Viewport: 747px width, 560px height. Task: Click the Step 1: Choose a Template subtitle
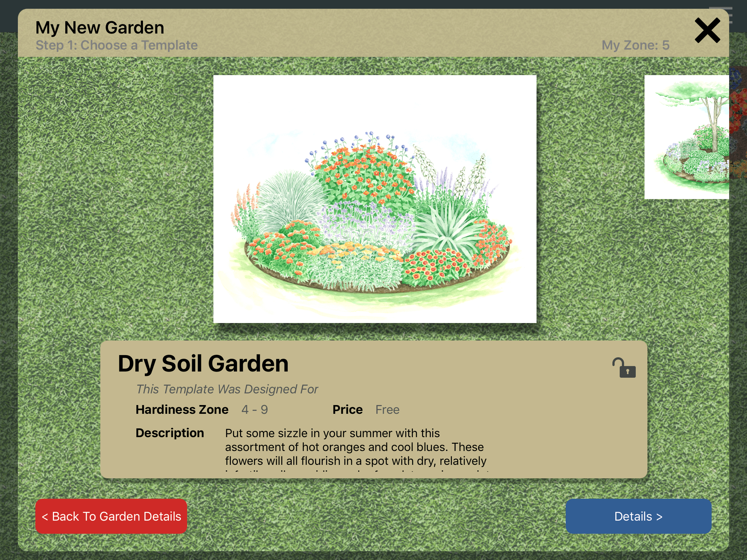(117, 45)
